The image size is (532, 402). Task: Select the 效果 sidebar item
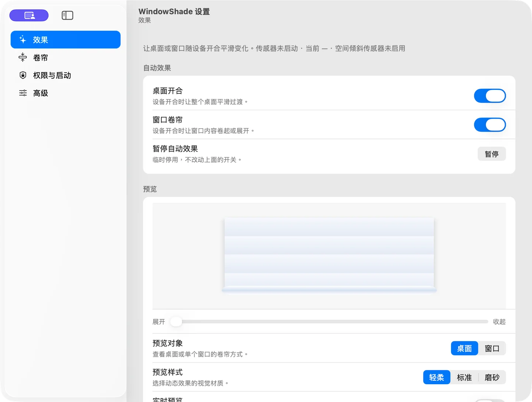pos(65,40)
